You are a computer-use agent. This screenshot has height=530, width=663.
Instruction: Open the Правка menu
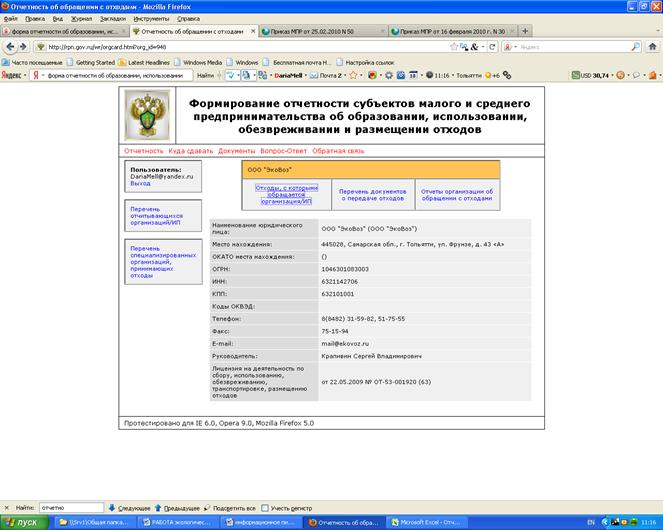(x=35, y=19)
